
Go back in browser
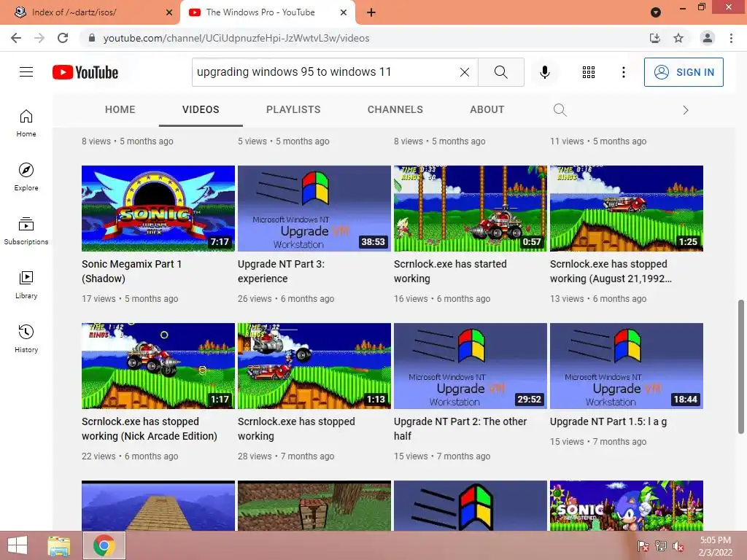tap(16, 38)
